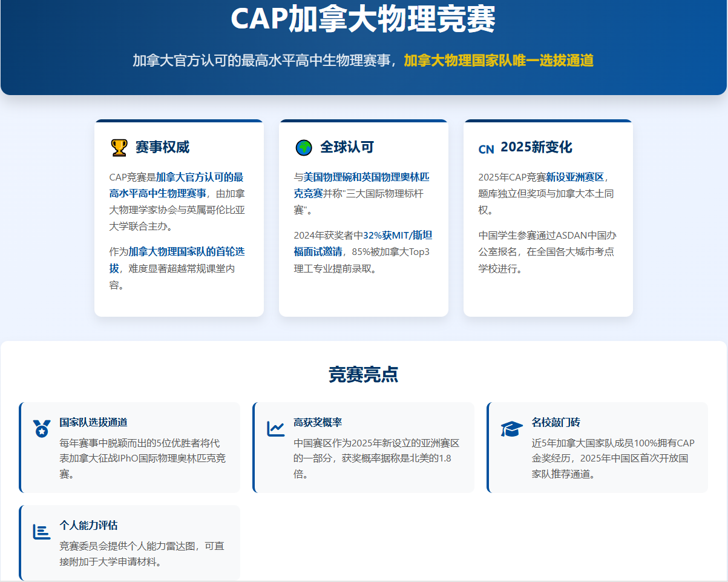Screen dimensions: 728x582
Task: Click the CN flag icon beside 2025新变化
Action: pyautogui.click(x=486, y=149)
